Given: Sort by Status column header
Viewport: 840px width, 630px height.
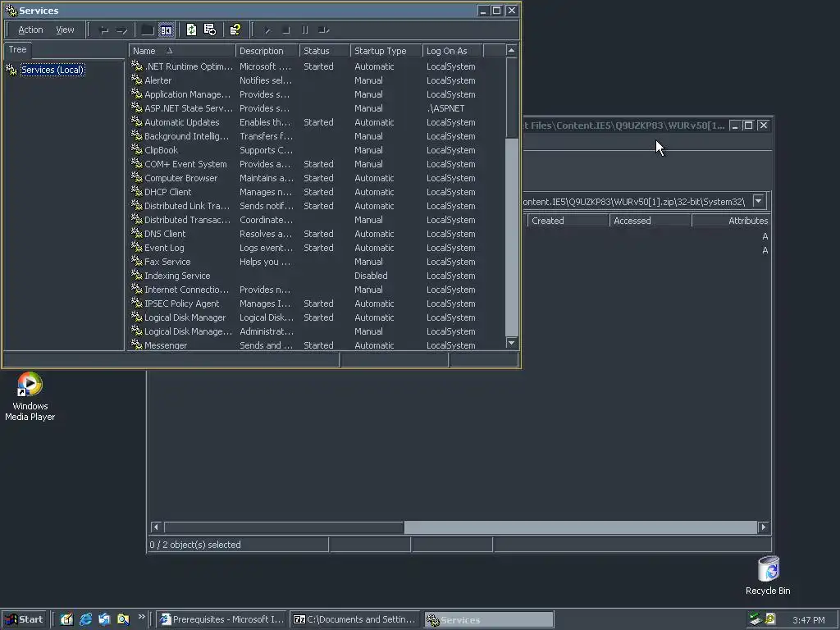Looking at the screenshot, I should [324, 51].
